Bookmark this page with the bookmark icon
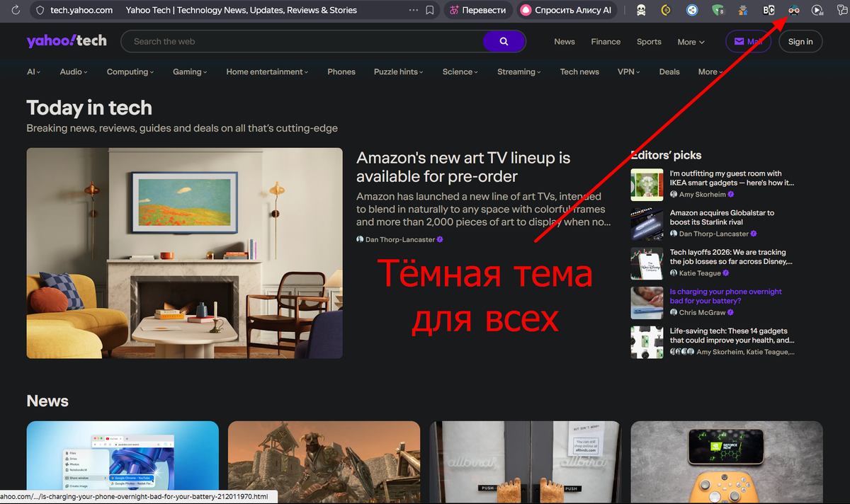This screenshot has width=850, height=504. pyautogui.click(x=430, y=11)
